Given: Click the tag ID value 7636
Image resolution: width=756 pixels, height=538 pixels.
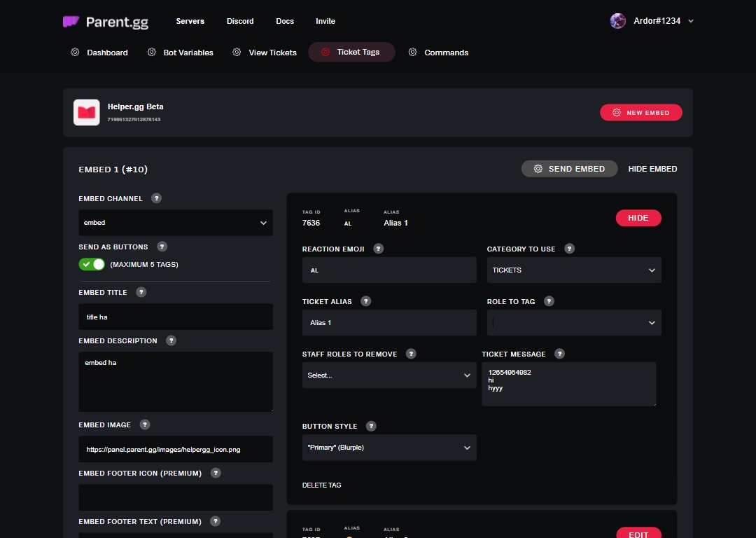Looking at the screenshot, I should (311, 223).
